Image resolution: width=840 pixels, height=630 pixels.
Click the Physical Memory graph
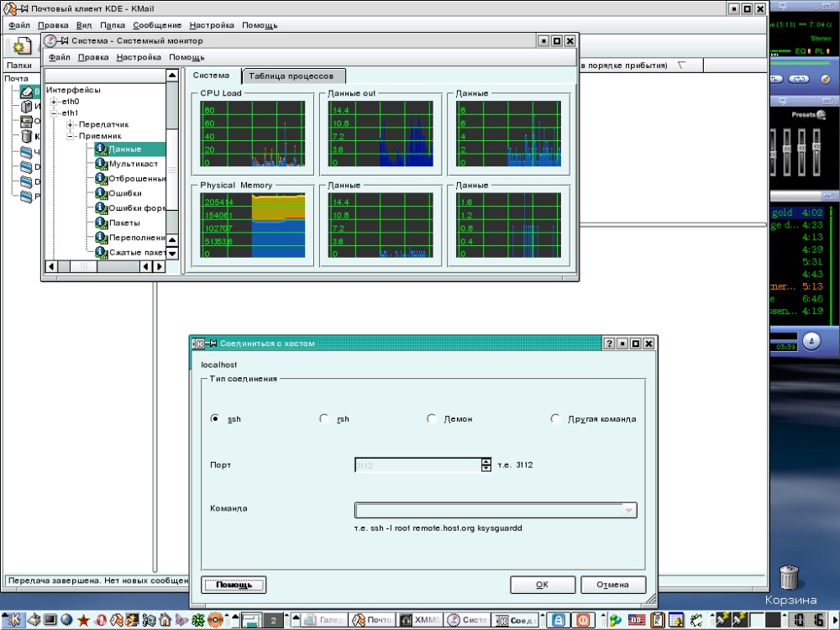tap(252, 225)
